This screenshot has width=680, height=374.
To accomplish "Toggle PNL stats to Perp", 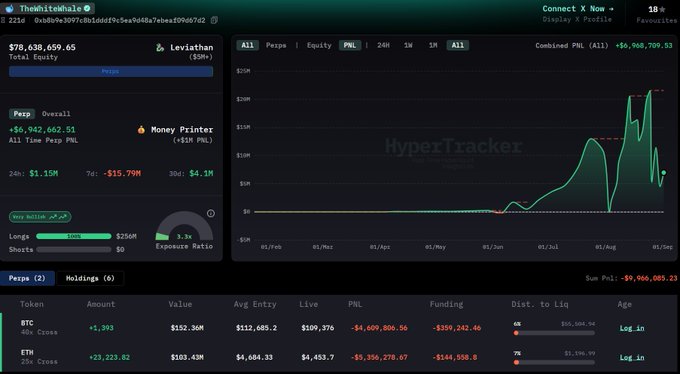I will click(x=22, y=114).
